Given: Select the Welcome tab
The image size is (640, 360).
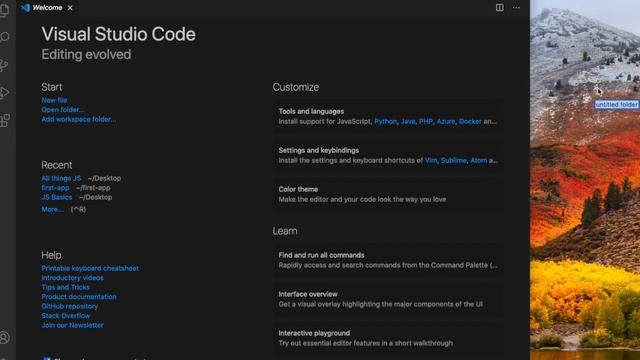Looking at the screenshot, I should click(x=47, y=8).
